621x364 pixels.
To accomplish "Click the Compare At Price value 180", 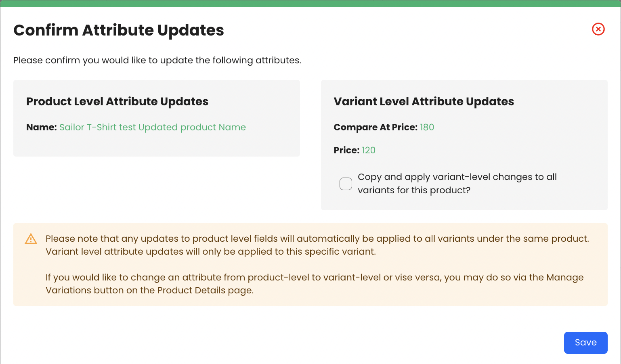I will point(427,127).
